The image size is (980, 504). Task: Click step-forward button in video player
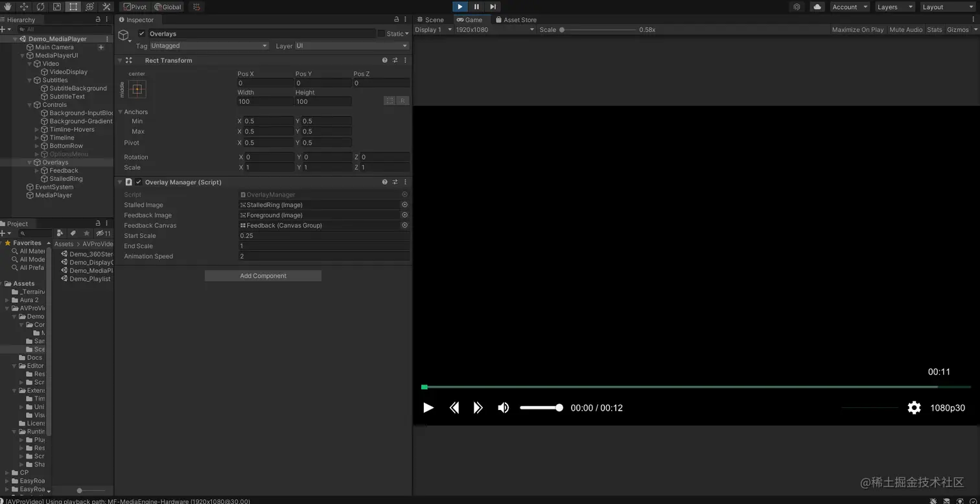click(478, 407)
